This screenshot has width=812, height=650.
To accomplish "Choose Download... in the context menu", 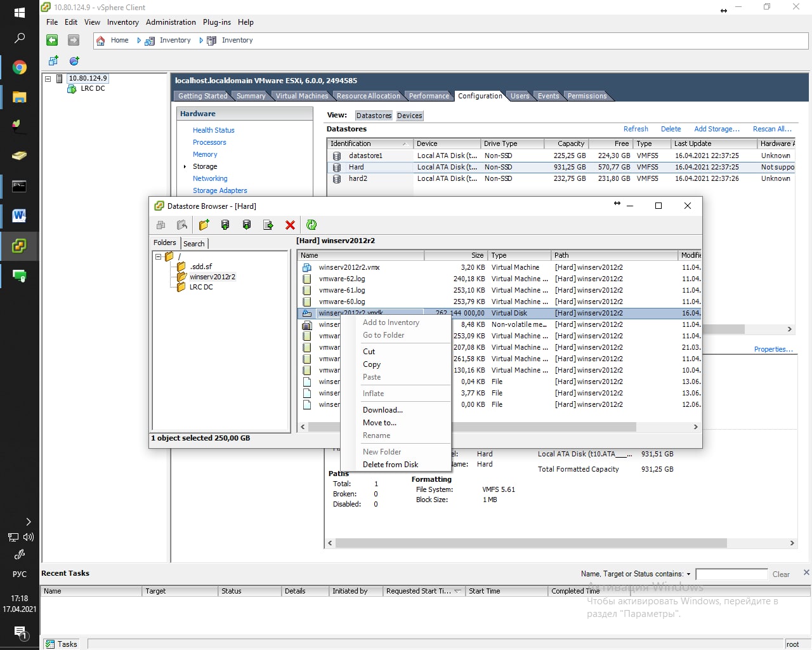I will coord(383,410).
